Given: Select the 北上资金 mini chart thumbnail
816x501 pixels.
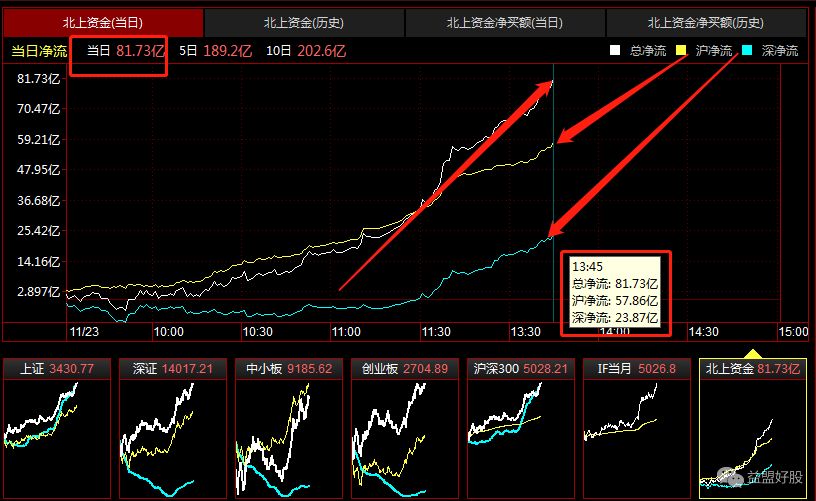Looking at the screenshot, I should (x=754, y=428).
